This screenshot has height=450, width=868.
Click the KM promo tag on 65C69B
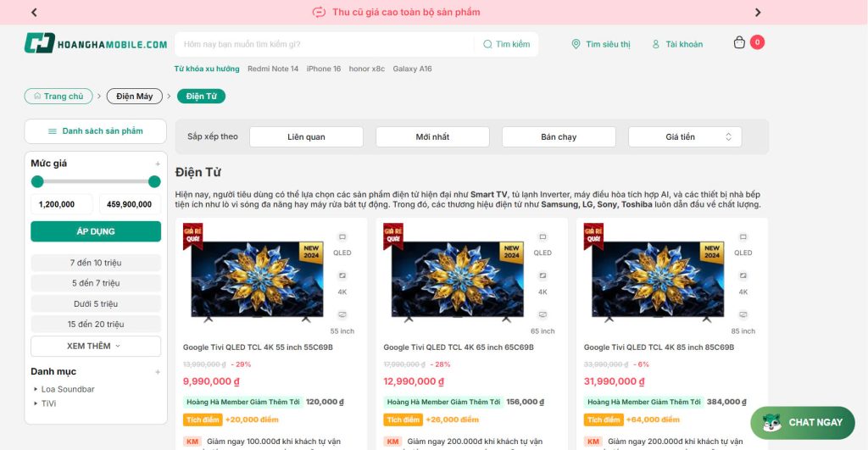tap(393, 442)
